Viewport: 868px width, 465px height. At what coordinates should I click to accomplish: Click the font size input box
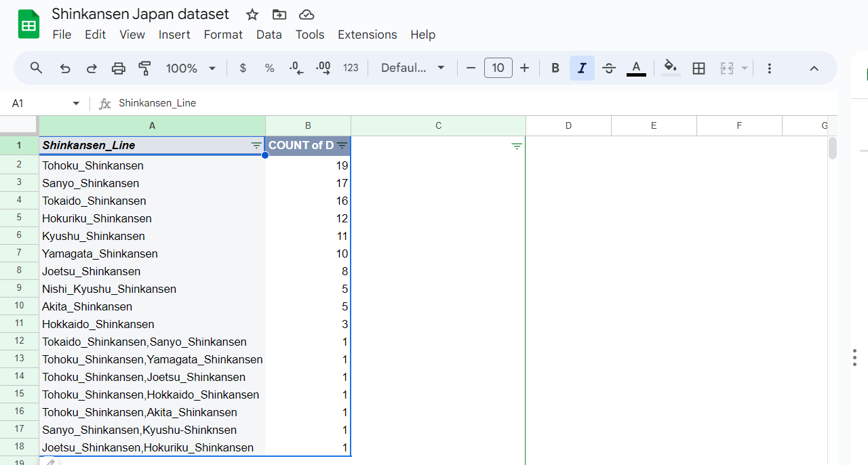(498, 68)
